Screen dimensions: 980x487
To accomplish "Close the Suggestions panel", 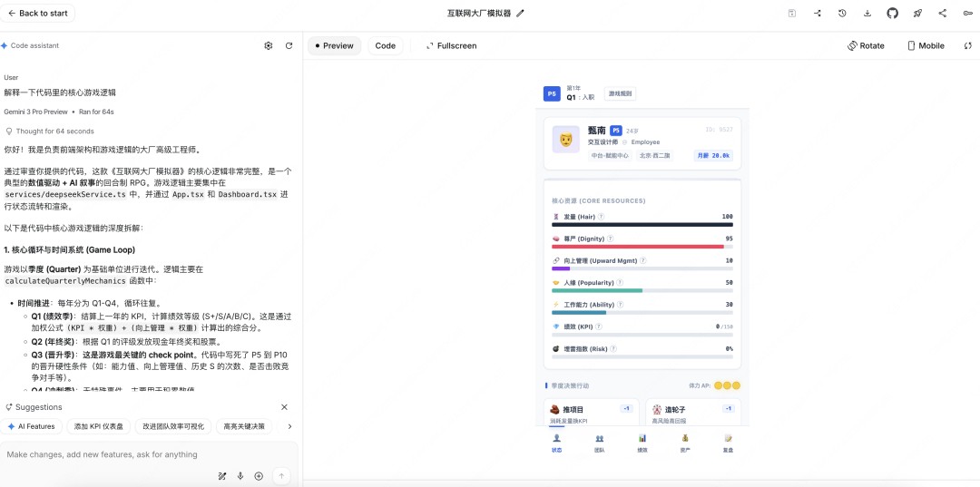I will pos(284,407).
